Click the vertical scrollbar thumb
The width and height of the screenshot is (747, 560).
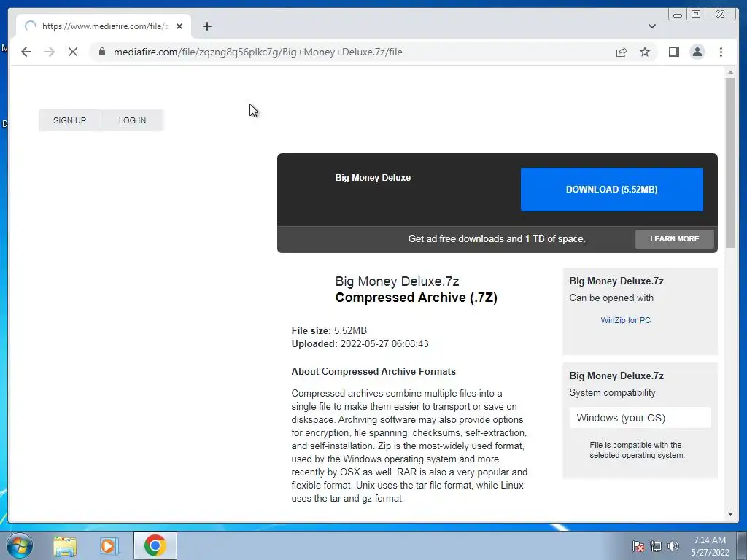click(730, 162)
